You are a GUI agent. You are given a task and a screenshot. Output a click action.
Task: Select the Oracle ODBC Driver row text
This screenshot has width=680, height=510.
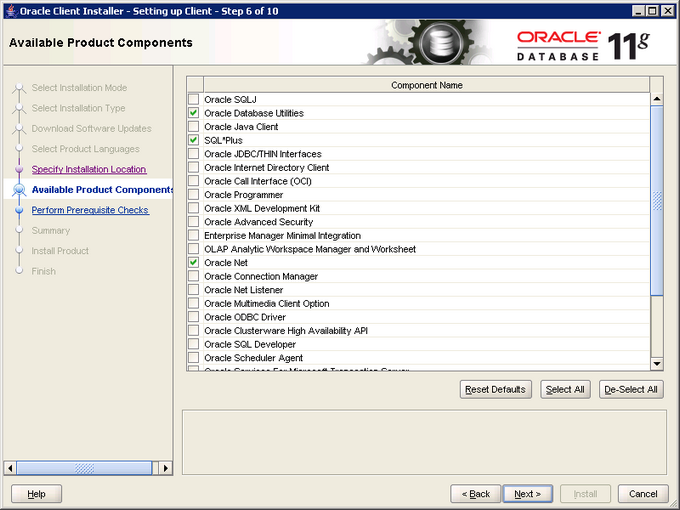(245, 317)
